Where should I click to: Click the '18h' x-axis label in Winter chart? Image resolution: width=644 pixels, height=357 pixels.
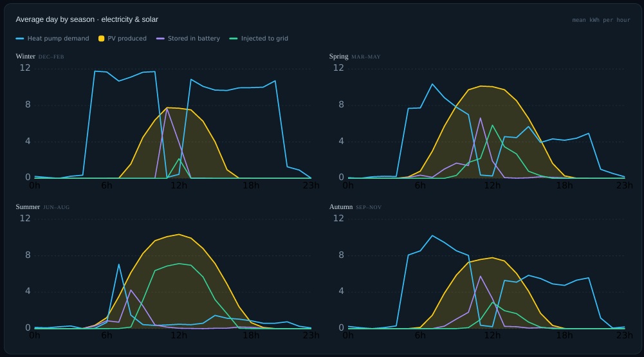click(x=251, y=185)
